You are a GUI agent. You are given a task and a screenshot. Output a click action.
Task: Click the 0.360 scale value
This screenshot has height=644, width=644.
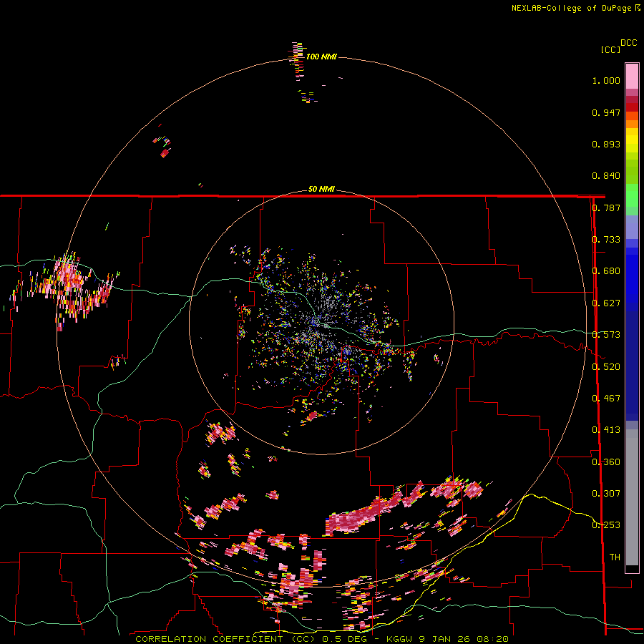pos(606,462)
